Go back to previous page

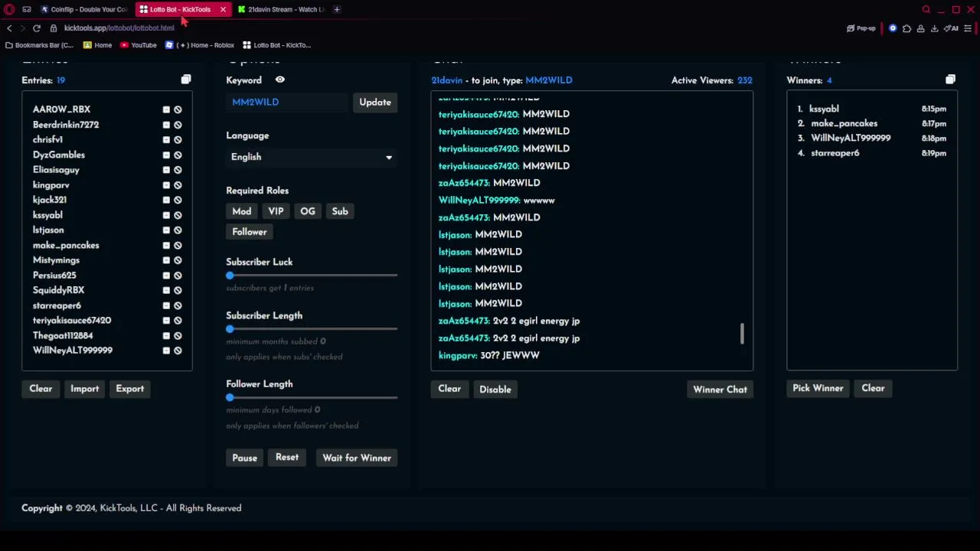(x=9, y=28)
